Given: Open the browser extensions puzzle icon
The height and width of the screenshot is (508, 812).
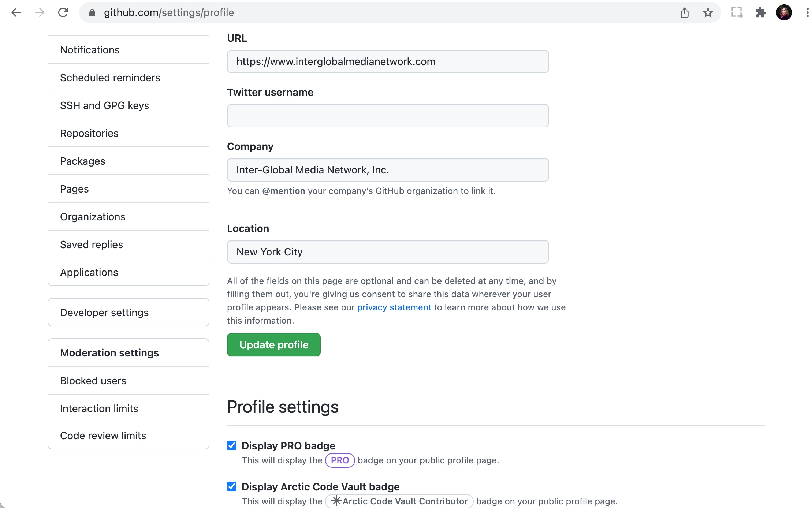Looking at the screenshot, I should point(761,12).
